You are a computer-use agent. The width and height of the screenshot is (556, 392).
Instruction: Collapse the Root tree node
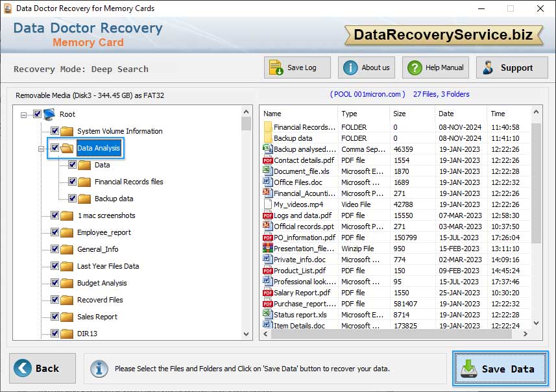pyautogui.click(x=23, y=115)
